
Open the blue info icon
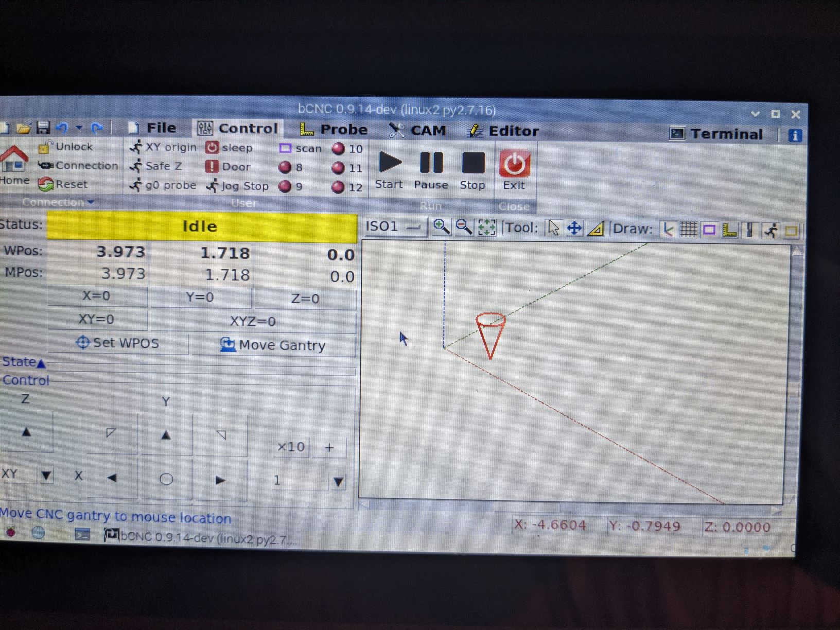tap(795, 135)
